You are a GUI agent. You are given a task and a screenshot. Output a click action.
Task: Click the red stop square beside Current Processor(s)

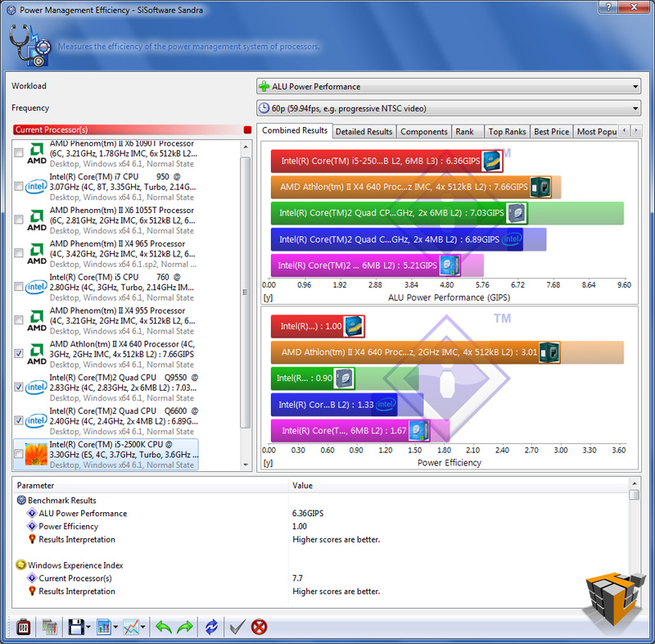[x=247, y=129]
